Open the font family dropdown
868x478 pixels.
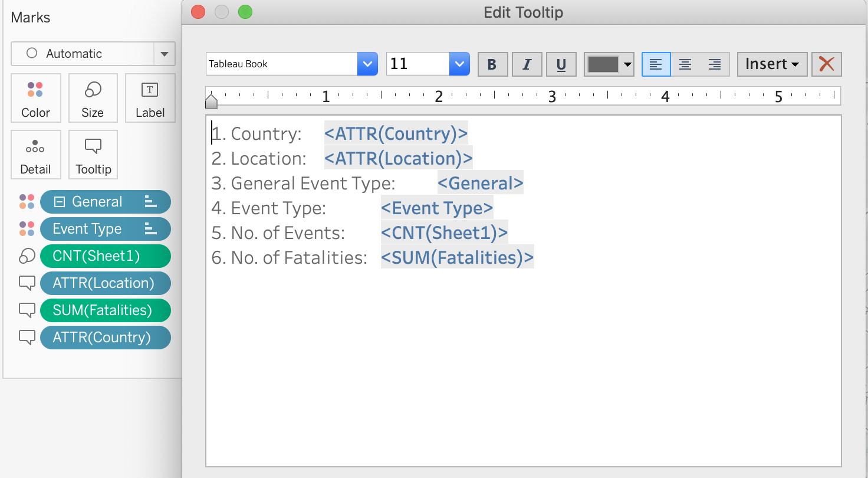(367, 64)
